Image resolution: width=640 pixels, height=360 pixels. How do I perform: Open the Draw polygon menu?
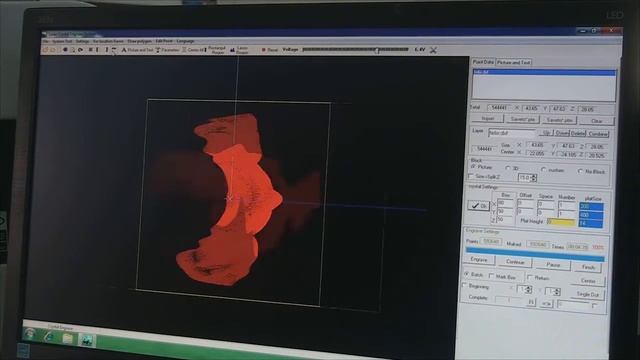(139, 41)
